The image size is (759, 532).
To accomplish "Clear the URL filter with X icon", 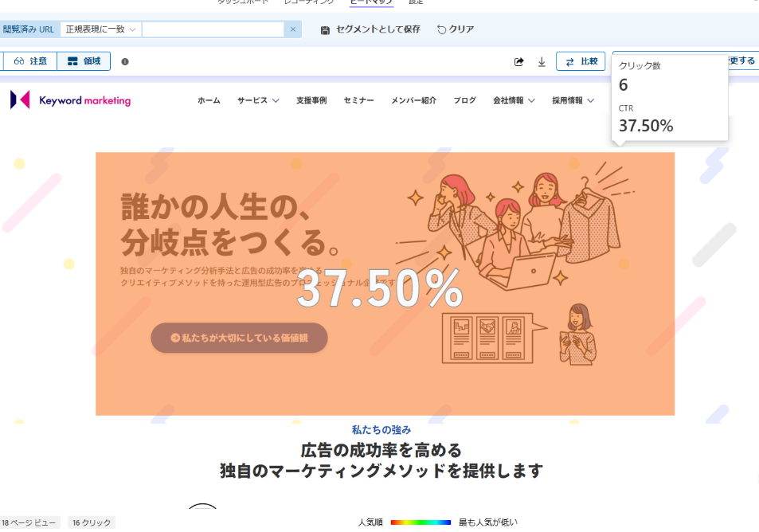I will click(293, 29).
